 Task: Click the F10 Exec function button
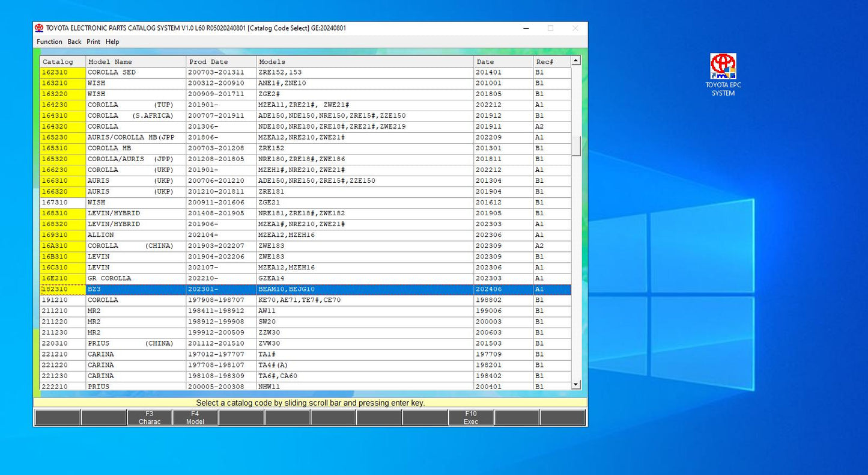(471, 417)
